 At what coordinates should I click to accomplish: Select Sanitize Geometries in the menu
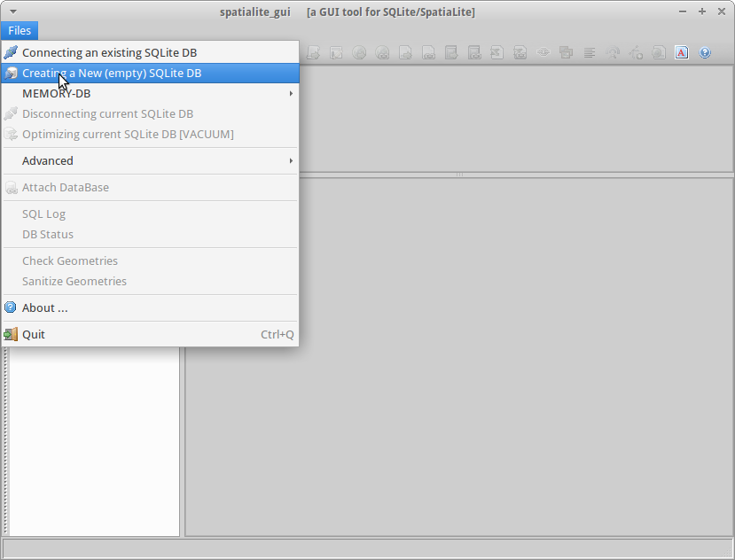tap(150, 281)
